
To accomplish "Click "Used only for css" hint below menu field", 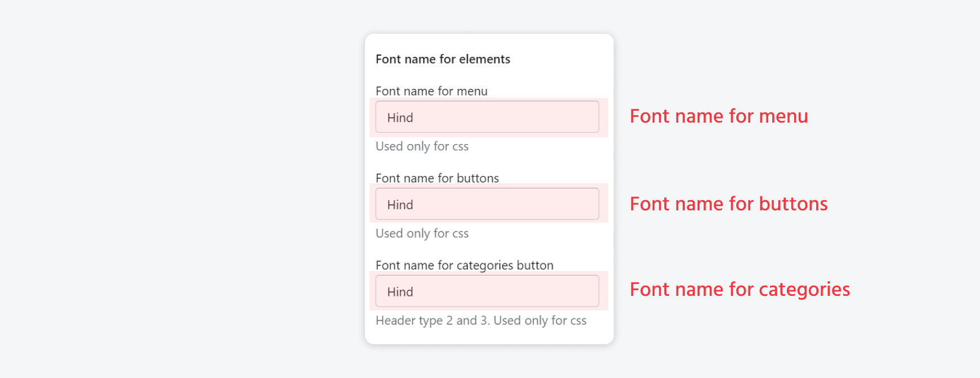I will [422, 146].
